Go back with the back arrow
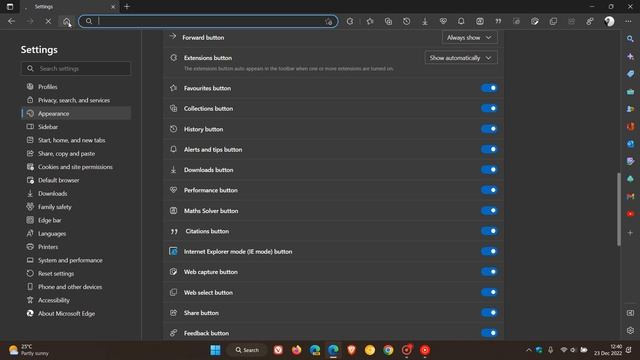Image resolution: width=640 pixels, height=360 pixels. click(x=11, y=21)
